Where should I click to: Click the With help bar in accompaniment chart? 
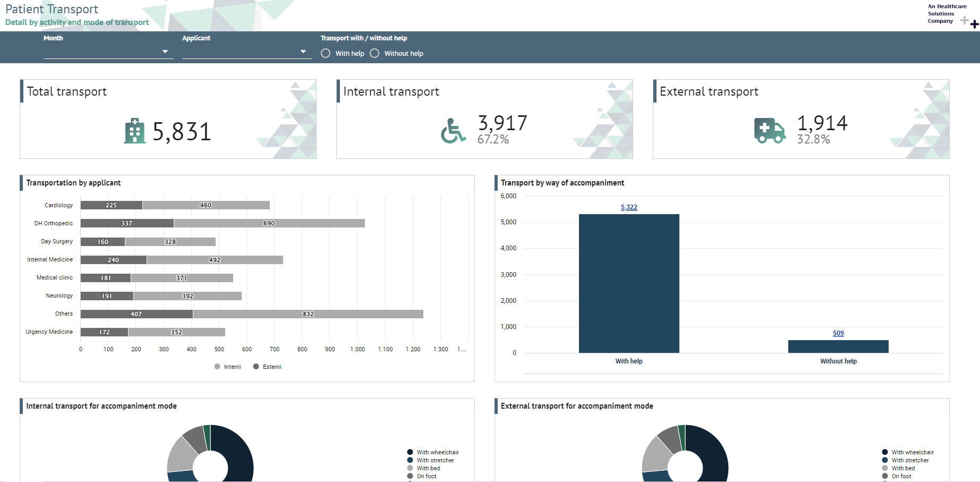[629, 283]
